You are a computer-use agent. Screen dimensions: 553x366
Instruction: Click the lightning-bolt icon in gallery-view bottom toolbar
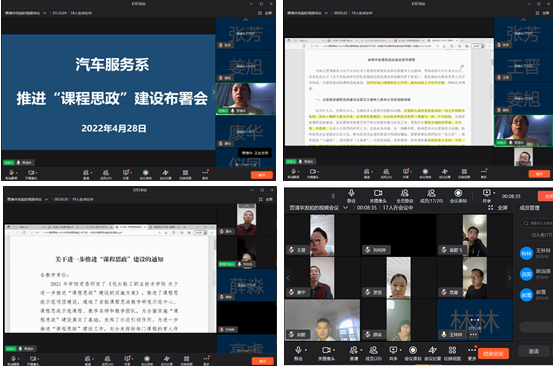click(x=432, y=350)
